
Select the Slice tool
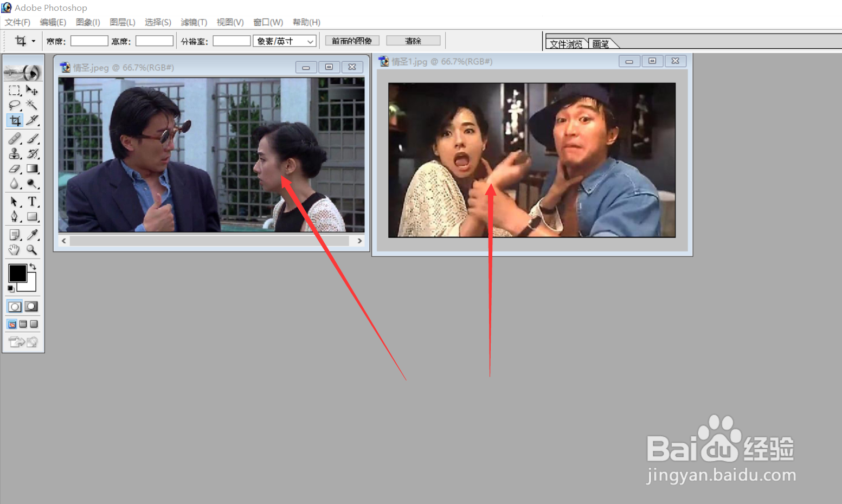pyautogui.click(x=32, y=120)
